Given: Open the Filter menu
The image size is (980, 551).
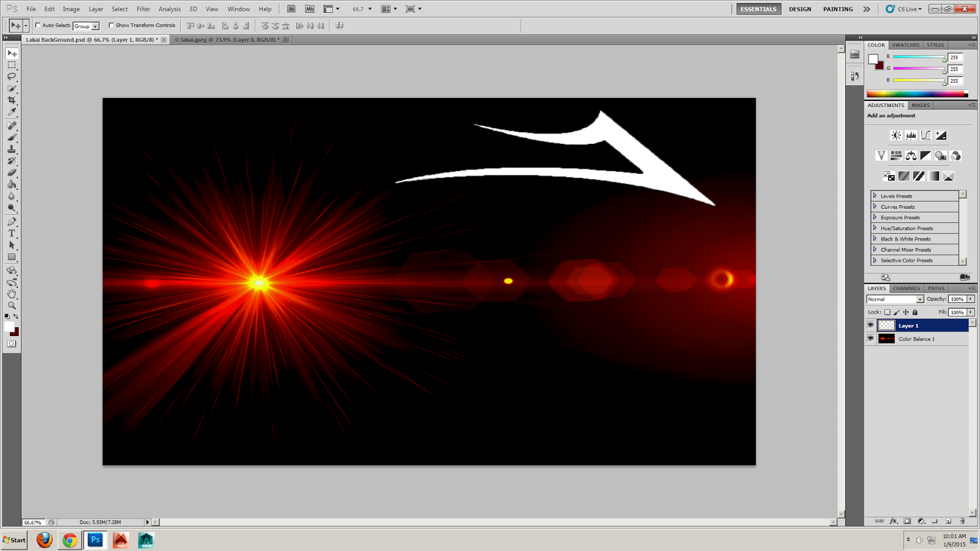Looking at the screenshot, I should click(143, 9).
